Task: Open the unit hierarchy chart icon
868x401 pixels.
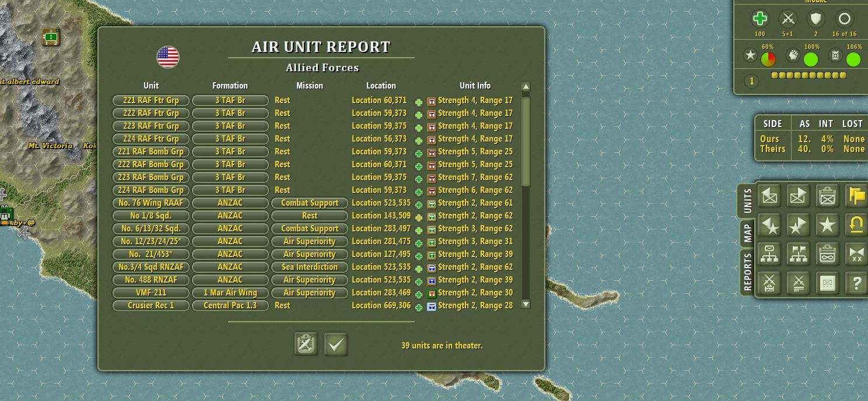Action: coord(770,255)
